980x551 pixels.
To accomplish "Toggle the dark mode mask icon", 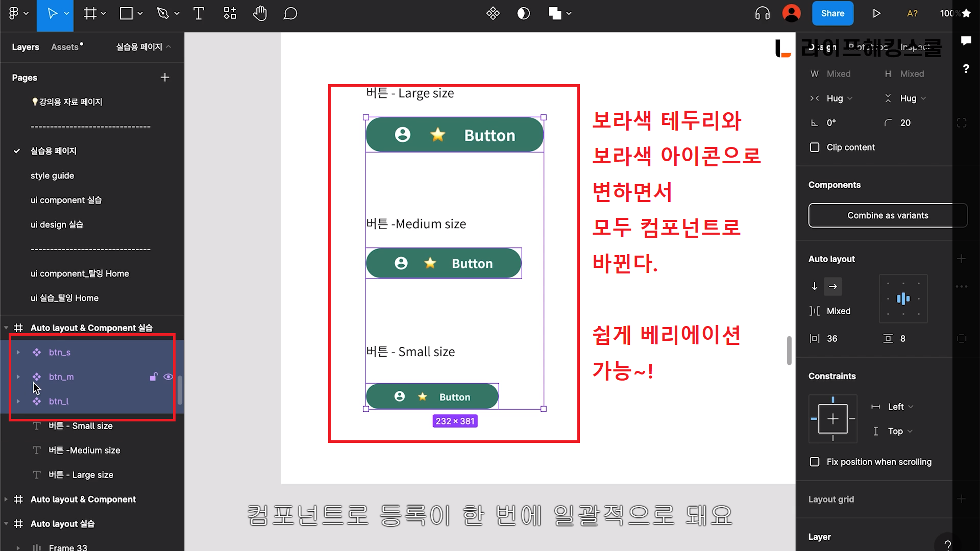I will (523, 14).
